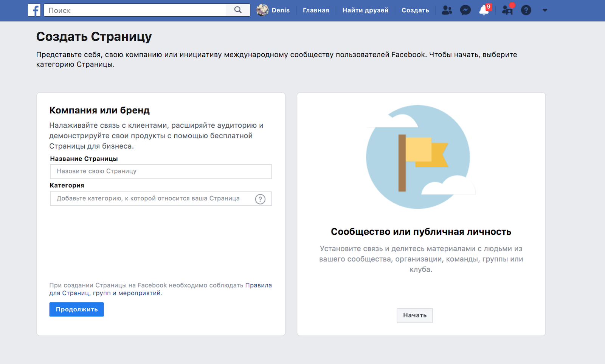Viewport: 605px width, 364px height.
Task: Click the Facebook logo icon
Action: [34, 10]
